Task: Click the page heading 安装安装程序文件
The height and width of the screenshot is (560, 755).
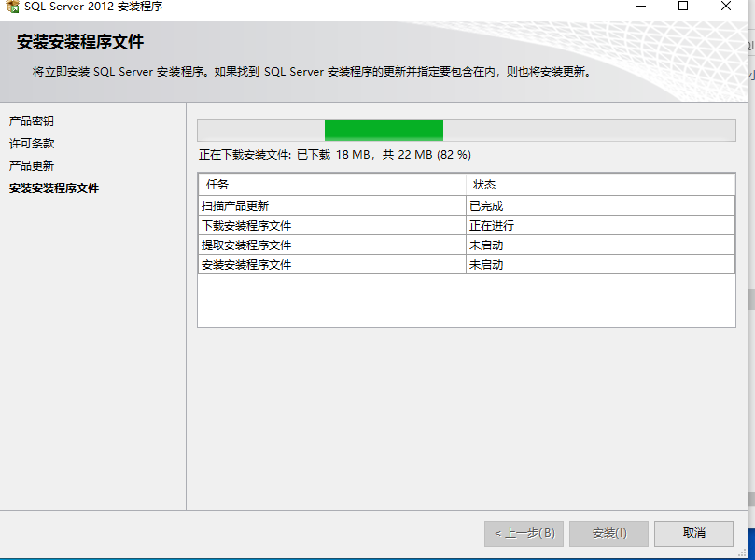Action: click(x=80, y=42)
